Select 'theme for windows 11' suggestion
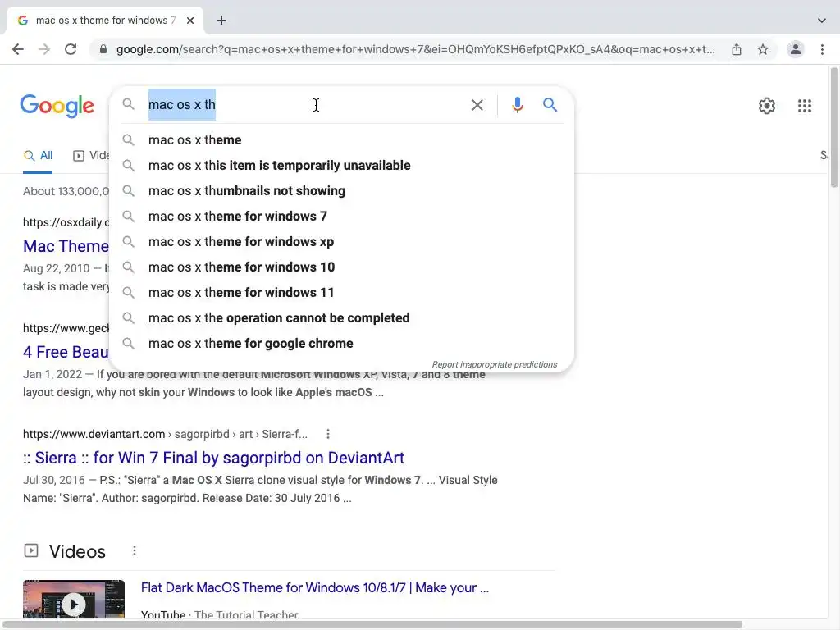Viewport: 840px width, 630px height. click(x=342, y=293)
